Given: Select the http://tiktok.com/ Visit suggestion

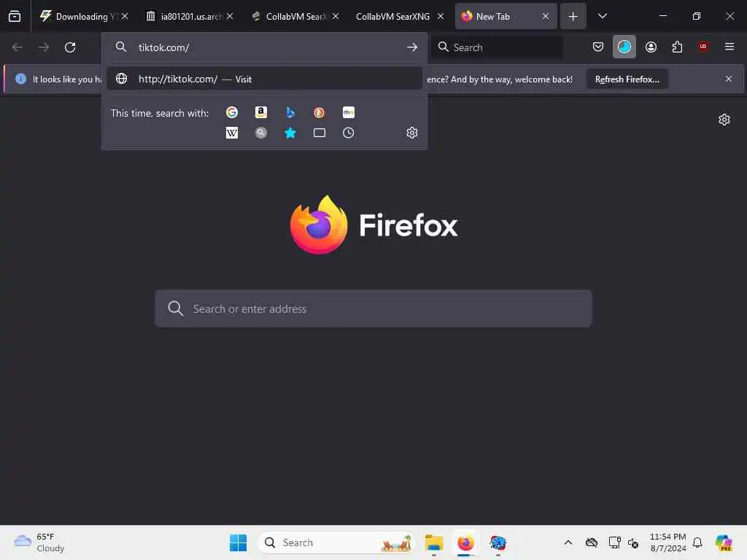Looking at the screenshot, I should 264,79.
